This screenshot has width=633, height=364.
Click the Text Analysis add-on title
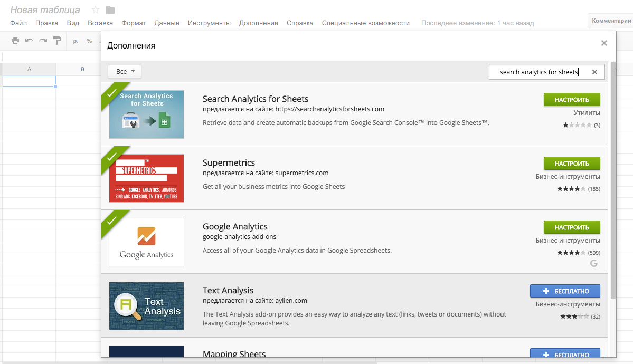228,290
